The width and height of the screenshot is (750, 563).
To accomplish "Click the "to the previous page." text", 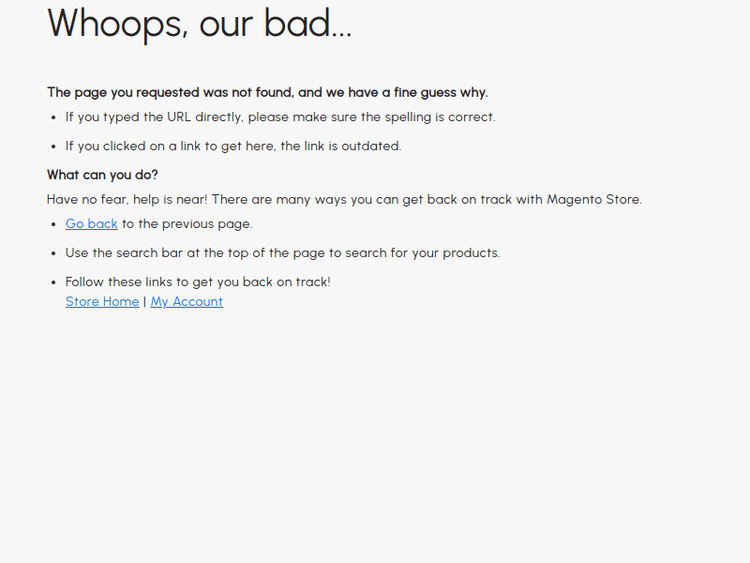I will [x=187, y=224].
